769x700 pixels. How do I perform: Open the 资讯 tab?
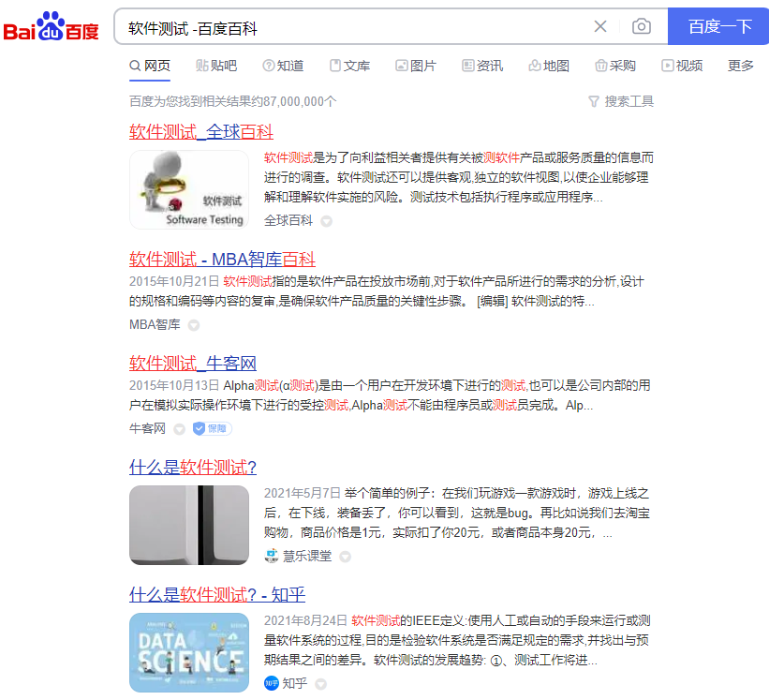(x=482, y=66)
